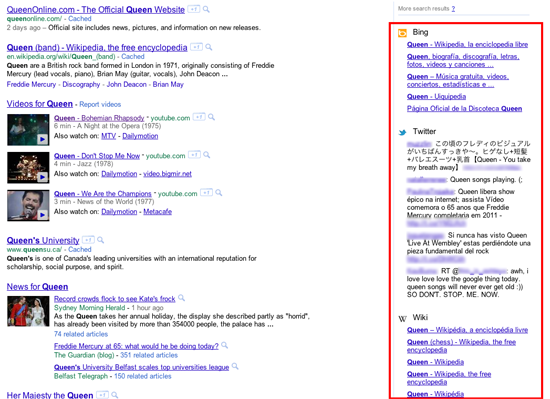The image size is (550, 399).
Task: Click magnifier icon beside Don't Stop Me Now
Action: click(207, 155)
